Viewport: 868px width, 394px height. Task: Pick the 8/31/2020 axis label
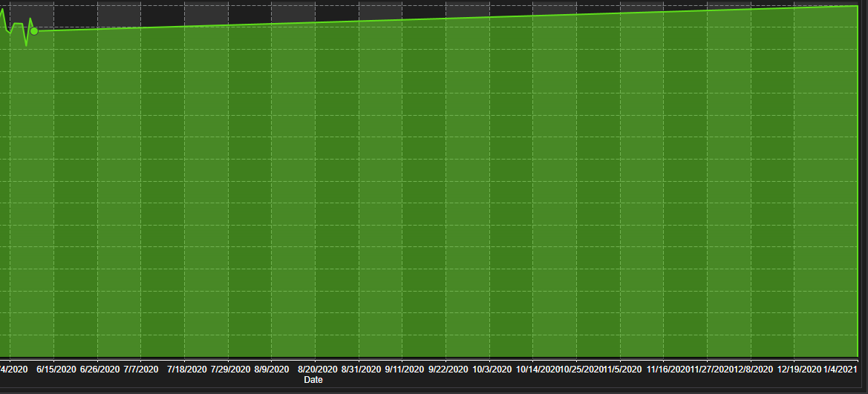tap(361, 369)
